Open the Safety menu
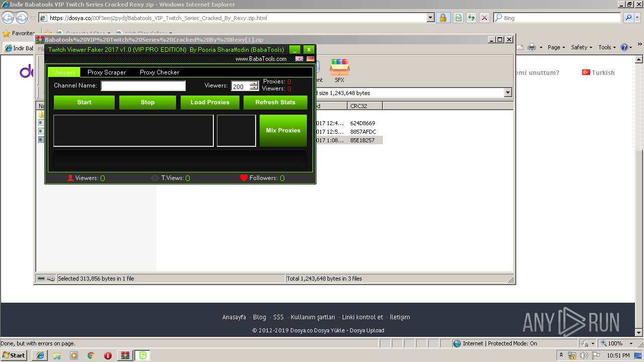The image size is (644, 362). click(582, 47)
